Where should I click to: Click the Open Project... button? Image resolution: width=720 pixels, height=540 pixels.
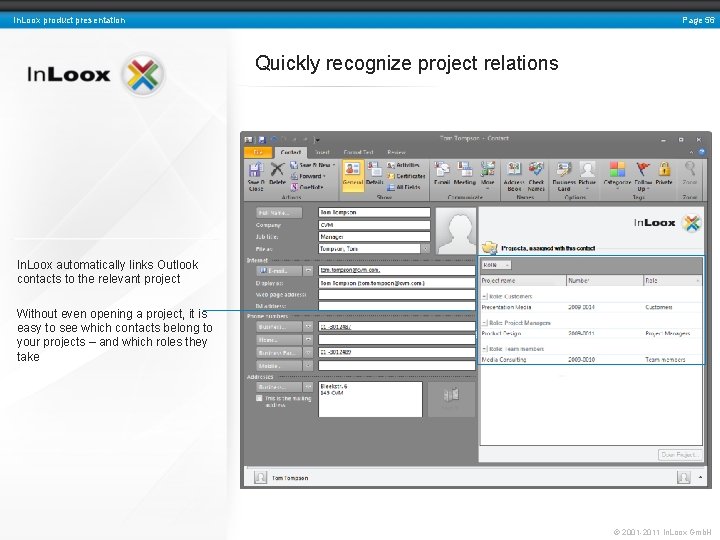[680, 455]
